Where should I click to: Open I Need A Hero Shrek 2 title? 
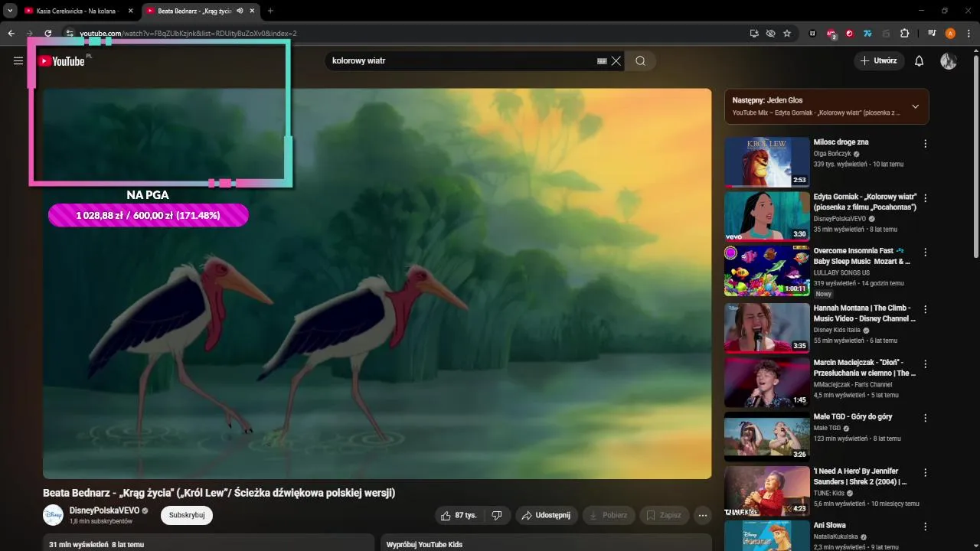(861, 476)
